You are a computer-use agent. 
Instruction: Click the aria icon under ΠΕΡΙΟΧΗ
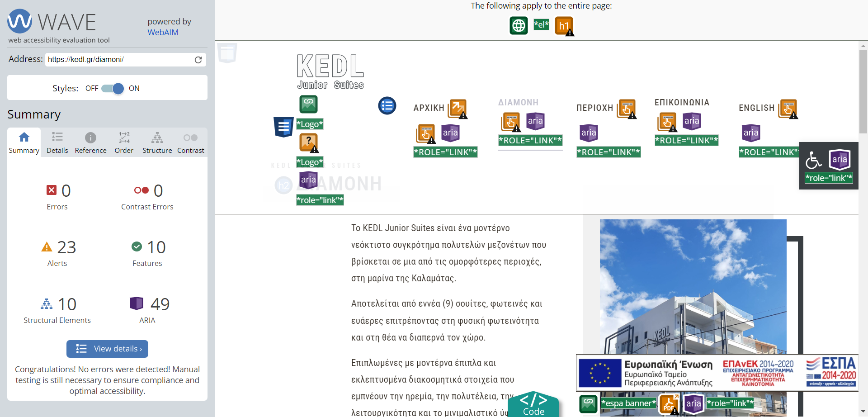589,133
